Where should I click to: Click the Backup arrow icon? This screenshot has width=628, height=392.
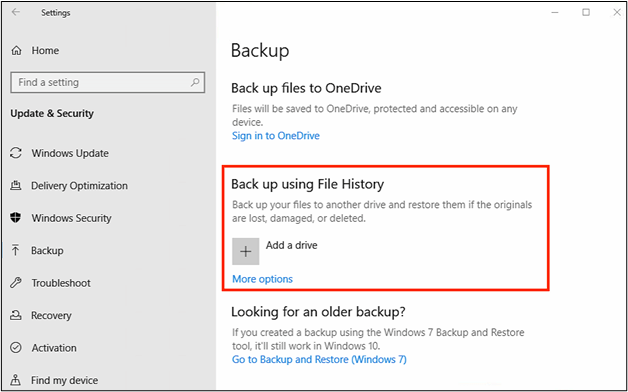click(x=16, y=251)
